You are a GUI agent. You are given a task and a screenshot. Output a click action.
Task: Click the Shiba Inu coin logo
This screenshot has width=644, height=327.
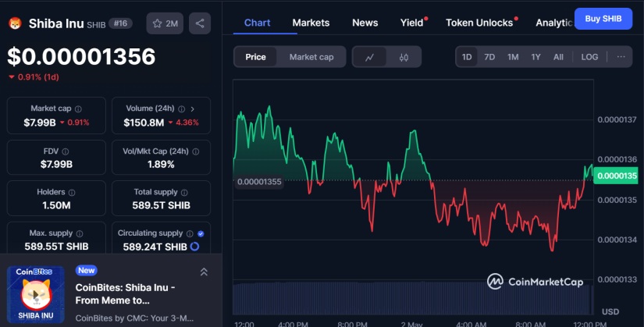coord(15,23)
